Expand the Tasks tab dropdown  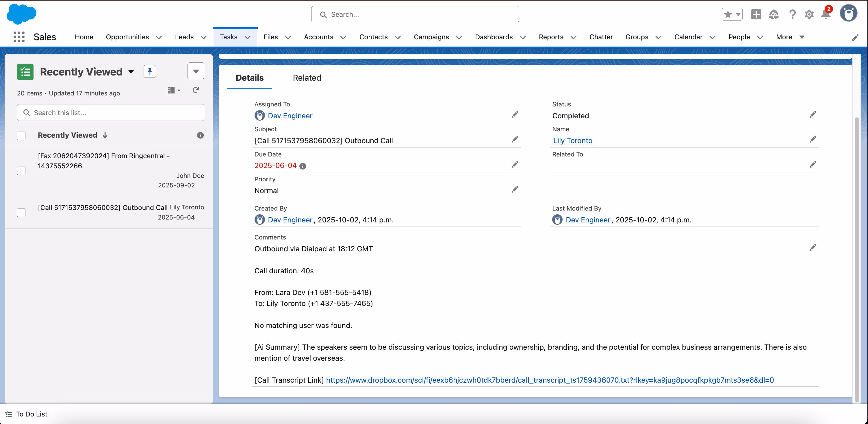point(248,37)
